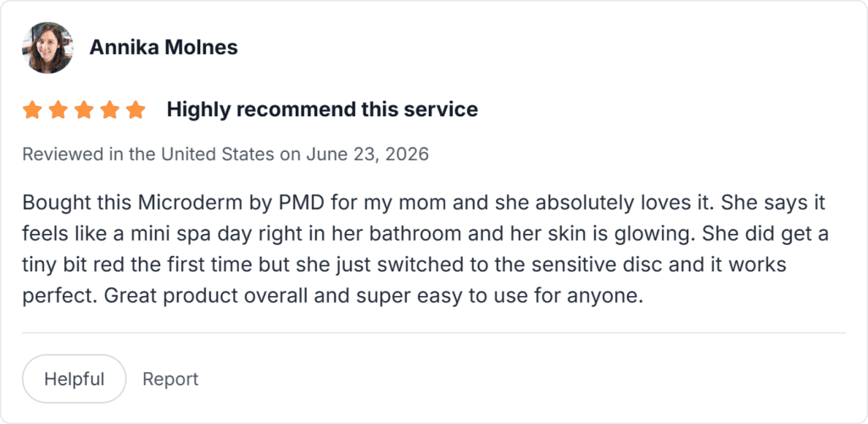Select the fifth rating star

coord(136,109)
